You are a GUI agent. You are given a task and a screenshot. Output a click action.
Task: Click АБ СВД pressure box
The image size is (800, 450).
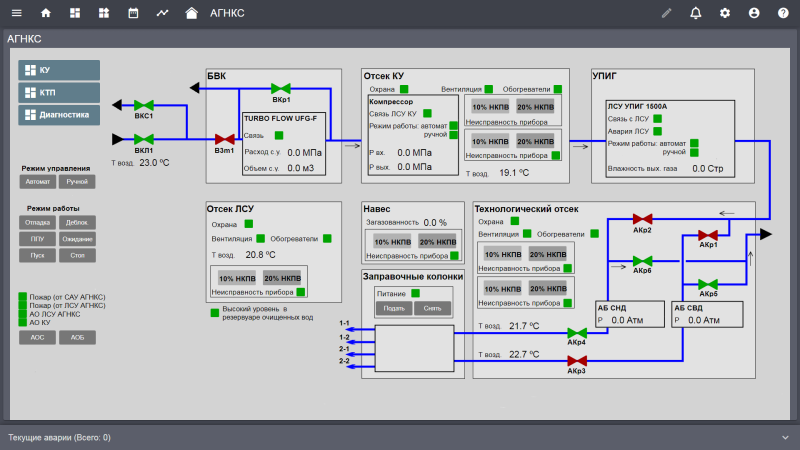[x=707, y=314]
